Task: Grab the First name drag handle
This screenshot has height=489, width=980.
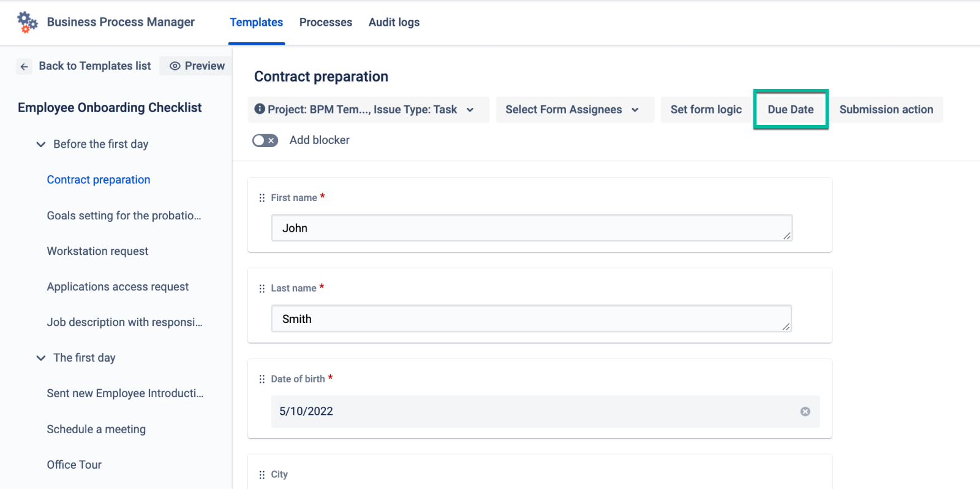Action: pyautogui.click(x=262, y=198)
